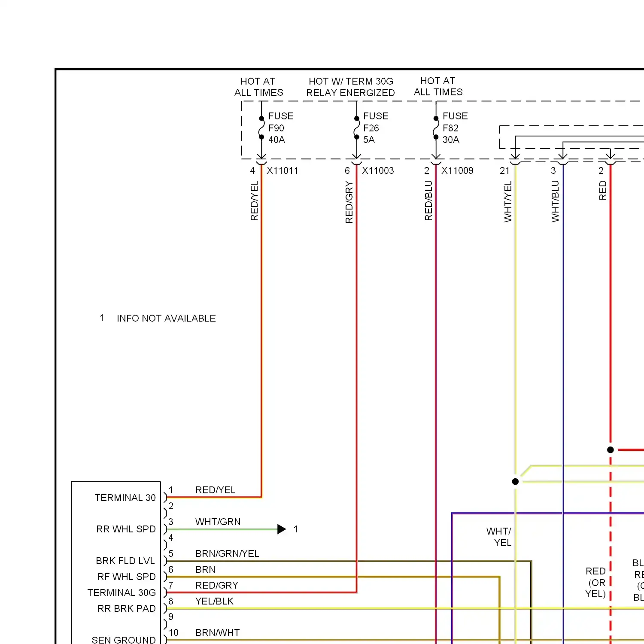This screenshot has height=644, width=644.
Task: Click the F82 fuse symbol
Action: point(436,128)
